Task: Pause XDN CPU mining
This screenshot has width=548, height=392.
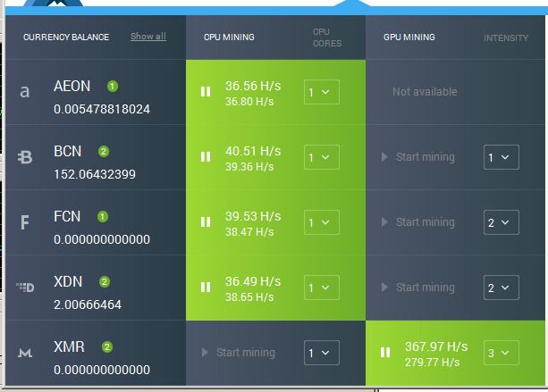Action: pos(206,288)
